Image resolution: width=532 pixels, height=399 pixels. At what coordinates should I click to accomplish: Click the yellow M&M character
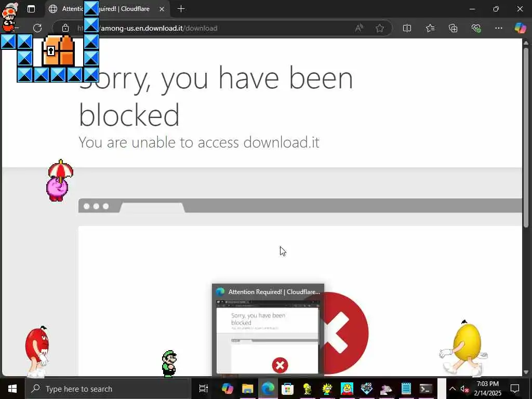point(464,348)
